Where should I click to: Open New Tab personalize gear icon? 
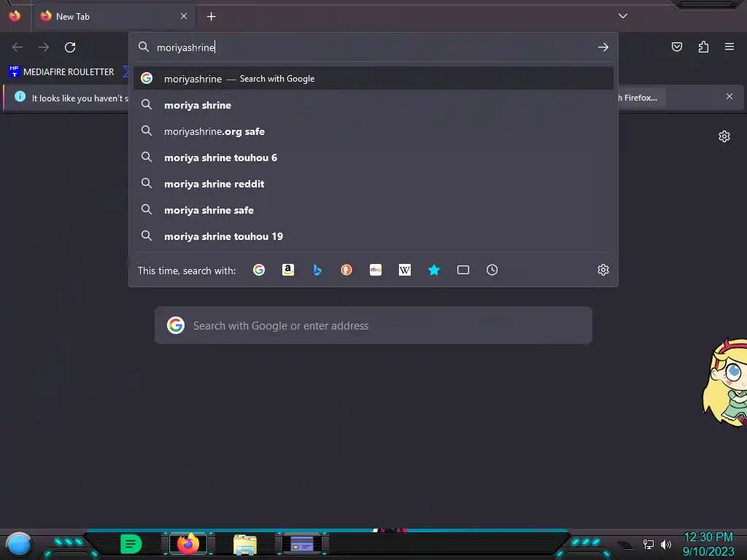[724, 136]
